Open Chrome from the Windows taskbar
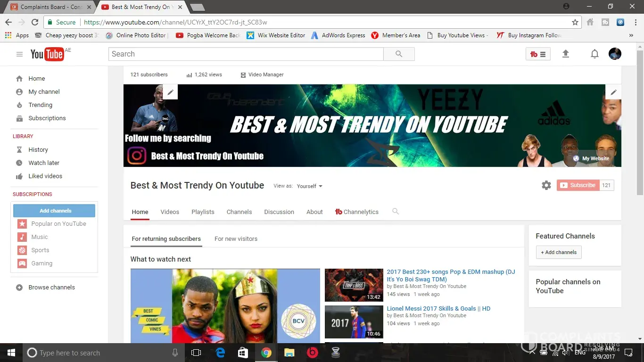The image size is (644, 362). [266, 353]
